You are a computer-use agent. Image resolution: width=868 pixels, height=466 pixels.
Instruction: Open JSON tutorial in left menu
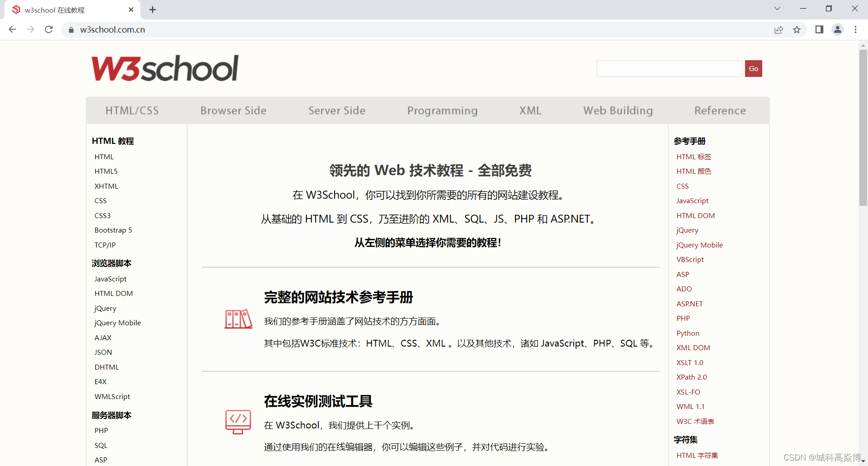point(103,352)
